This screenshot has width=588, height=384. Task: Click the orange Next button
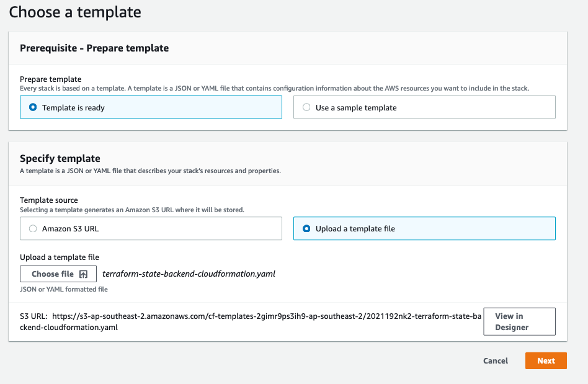tap(546, 361)
